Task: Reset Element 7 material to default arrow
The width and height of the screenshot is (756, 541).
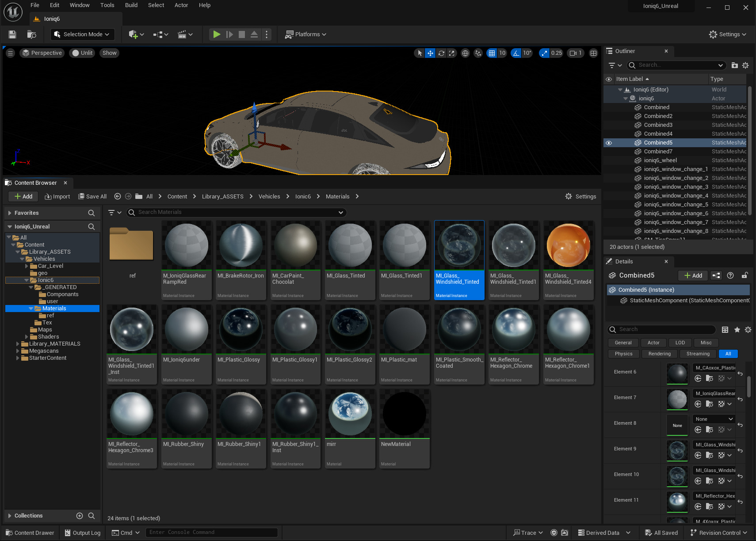Action: pyautogui.click(x=740, y=399)
